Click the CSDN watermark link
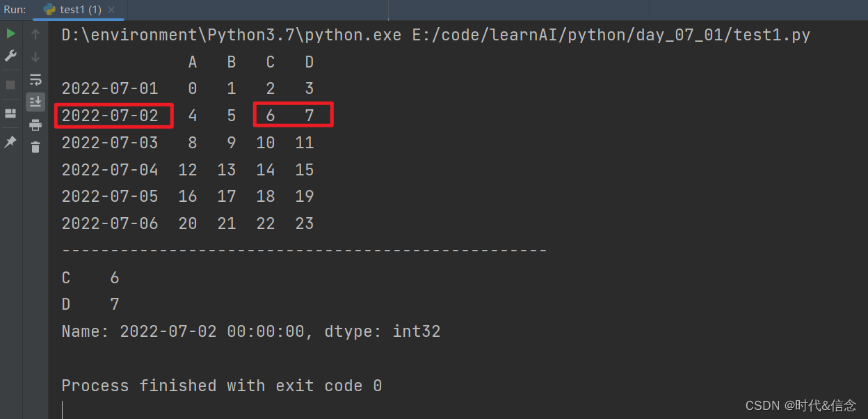Image resolution: width=868 pixels, height=419 pixels. click(800, 405)
